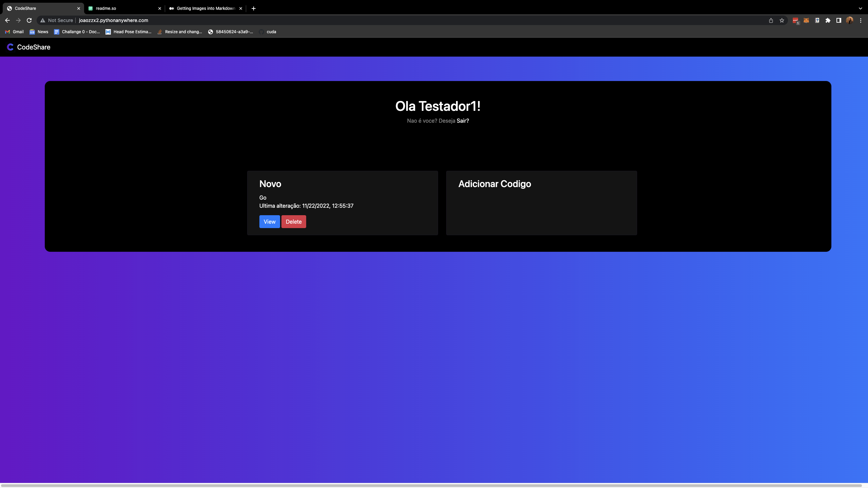Image resolution: width=868 pixels, height=488 pixels.
Task: Bookmark this page with star icon
Action: click(782, 20)
